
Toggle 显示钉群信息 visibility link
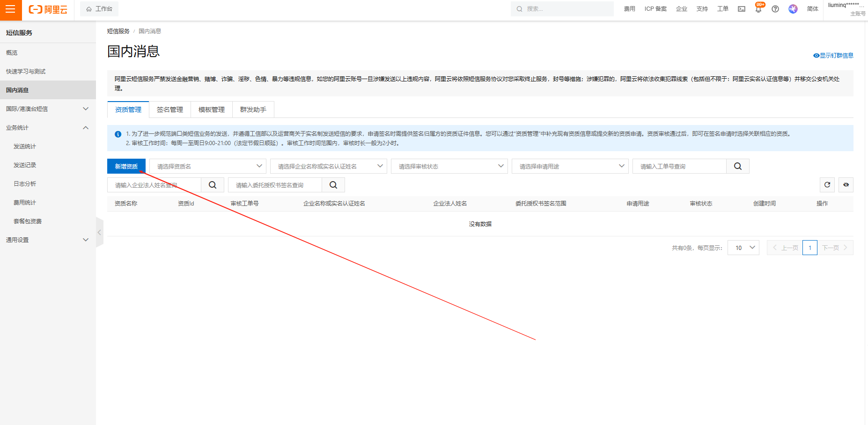point(833,55)
